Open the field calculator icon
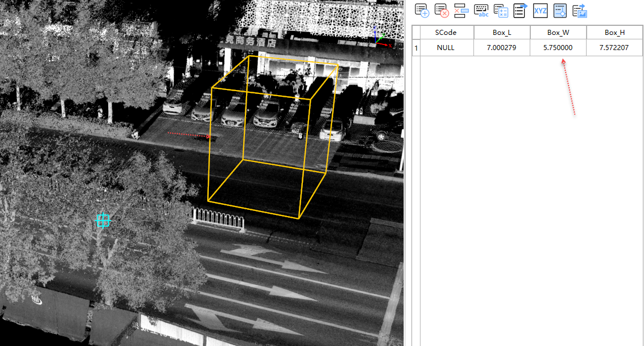The width and height of the screenshot is (644, 346). pos(501,11)
